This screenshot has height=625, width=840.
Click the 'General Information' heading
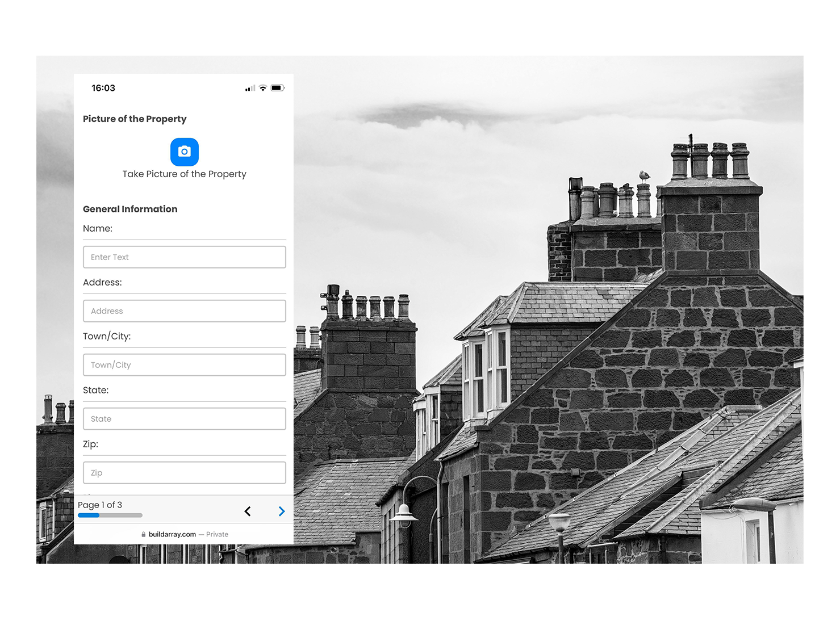[x=130, y=209]
